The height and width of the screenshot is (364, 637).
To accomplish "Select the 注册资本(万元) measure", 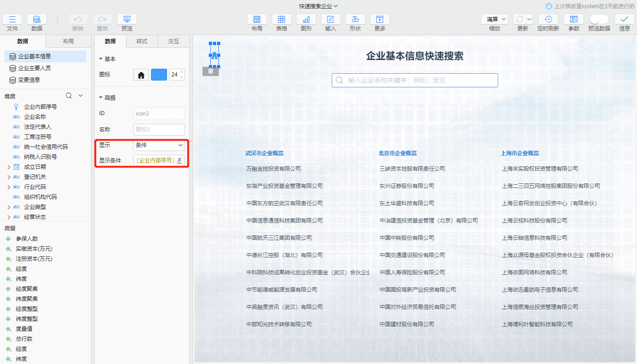I will (34, 259).
